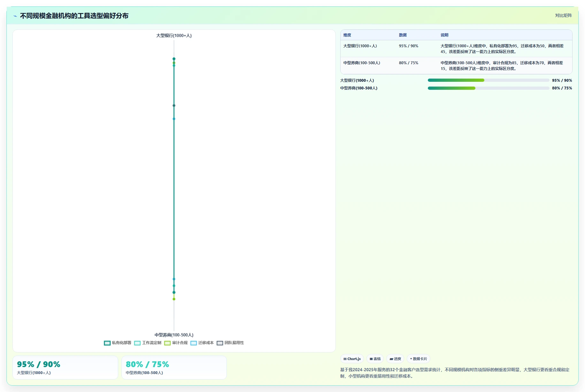
Task: Click the 私有化部署 teal legend swatch
Action: tap(107, 343)
